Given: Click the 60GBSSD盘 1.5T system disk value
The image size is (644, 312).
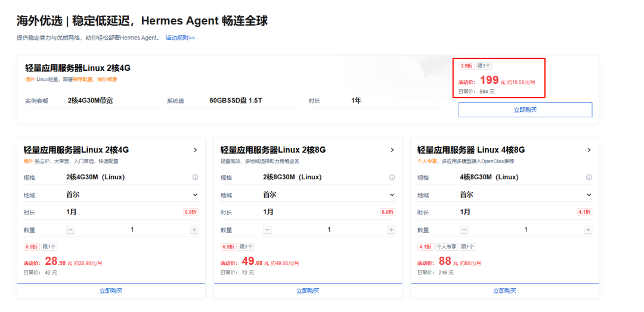Looking at the screenshot, I should click(236, 101).
